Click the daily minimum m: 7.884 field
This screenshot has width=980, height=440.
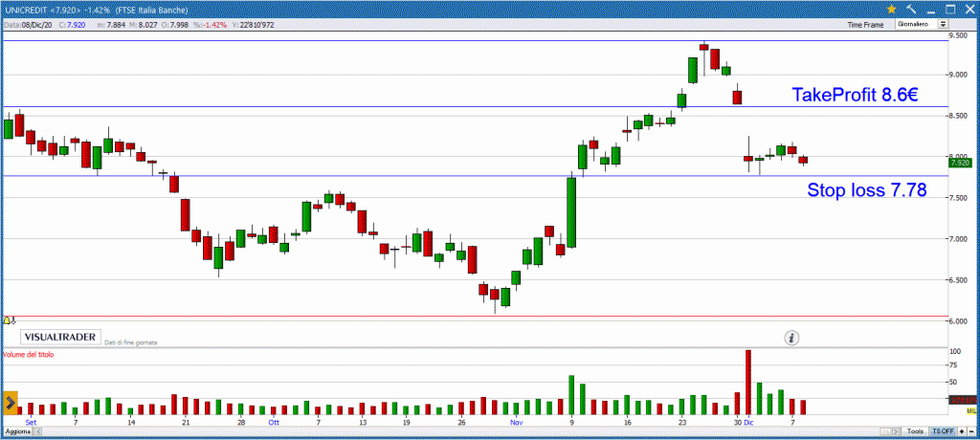click(x=111, y=25)
